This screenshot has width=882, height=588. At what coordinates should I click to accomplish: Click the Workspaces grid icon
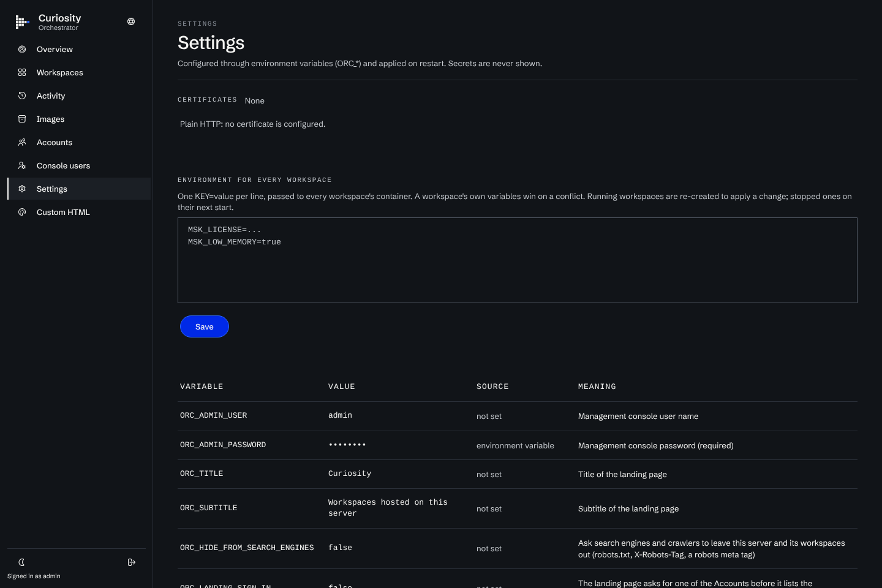point(22,72)
